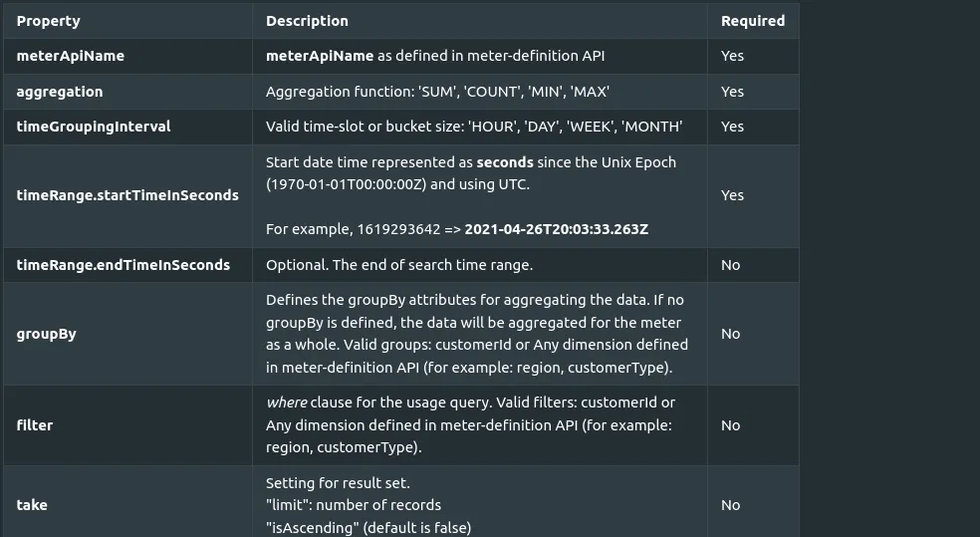Select the meterApiName property cell

pyautogui.click(x=127, y=56)
